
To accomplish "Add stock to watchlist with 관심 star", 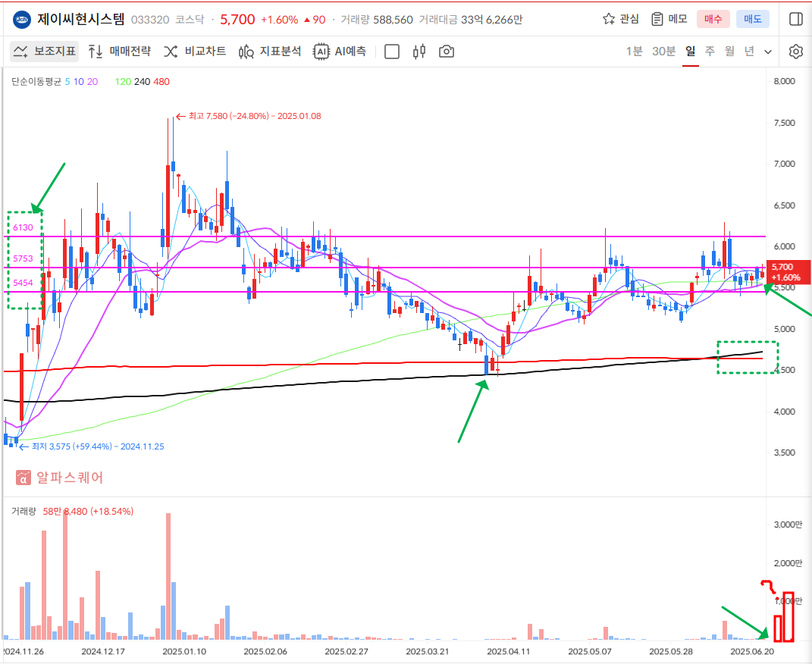I will (620, 19).
